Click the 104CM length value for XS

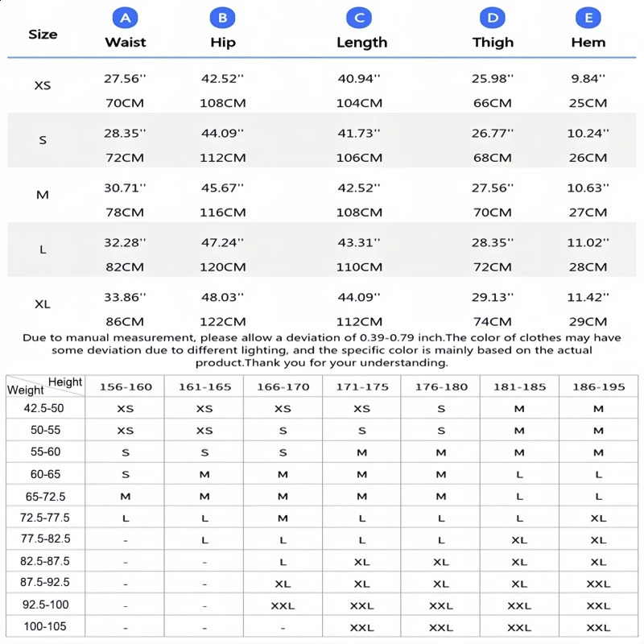tap(359, 103)
